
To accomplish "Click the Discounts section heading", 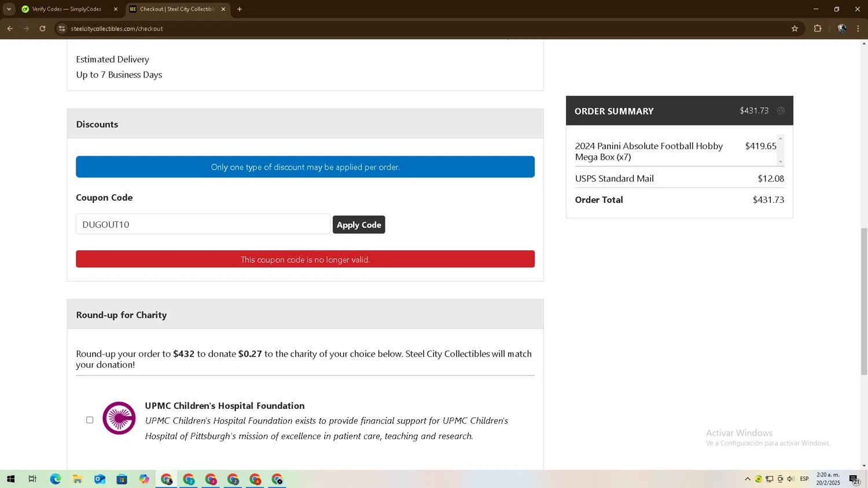I will tap(97, 124).
